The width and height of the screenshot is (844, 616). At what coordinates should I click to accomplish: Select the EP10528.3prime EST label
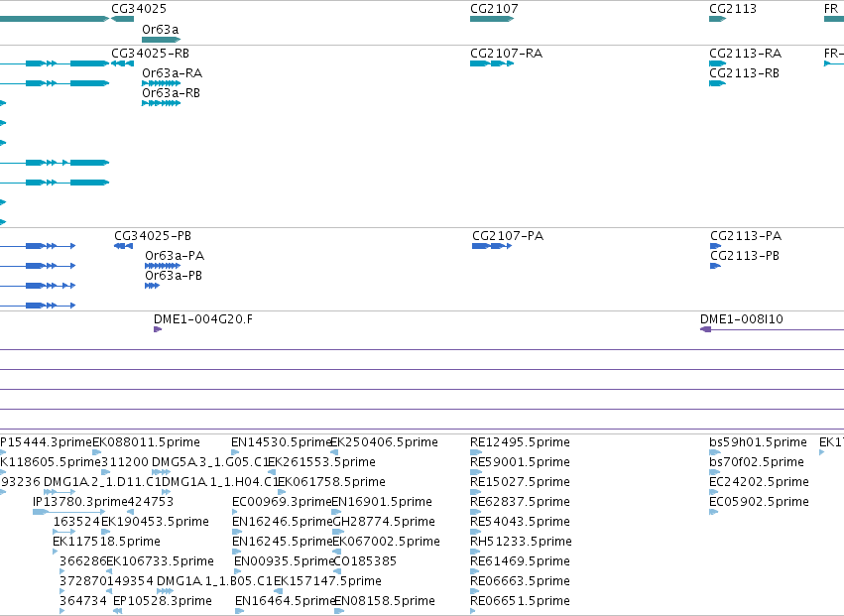click(x=163, y=601)
